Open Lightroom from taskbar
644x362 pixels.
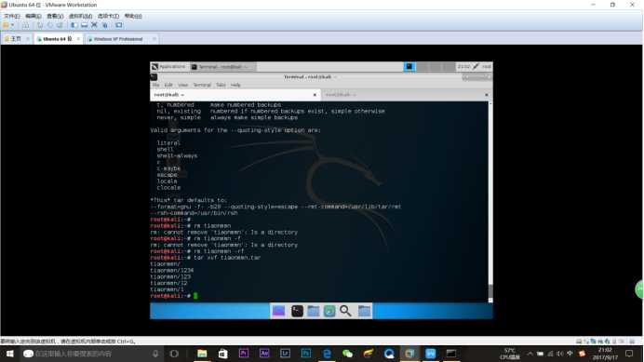click(x=285, y=354)
